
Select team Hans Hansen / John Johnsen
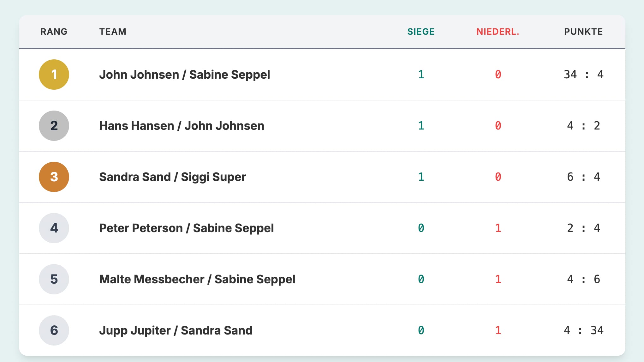[182, 126]
